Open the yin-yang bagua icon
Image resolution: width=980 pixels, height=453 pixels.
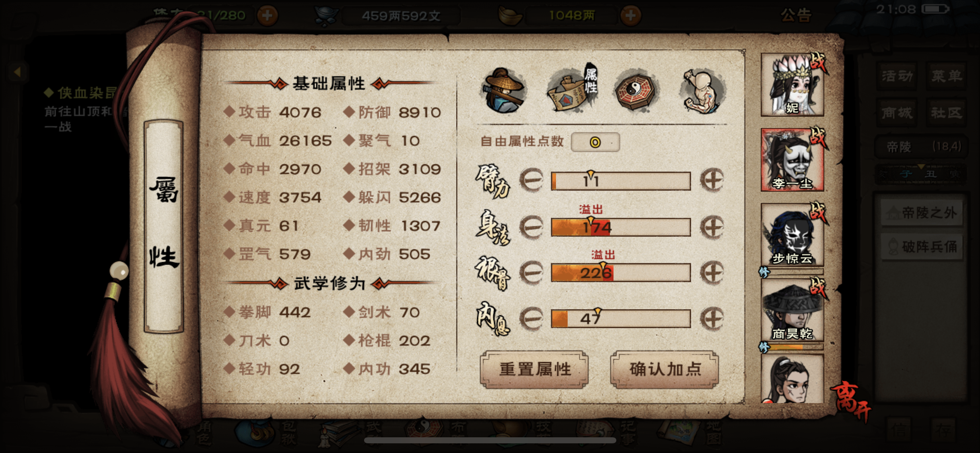tap(636, 90)
